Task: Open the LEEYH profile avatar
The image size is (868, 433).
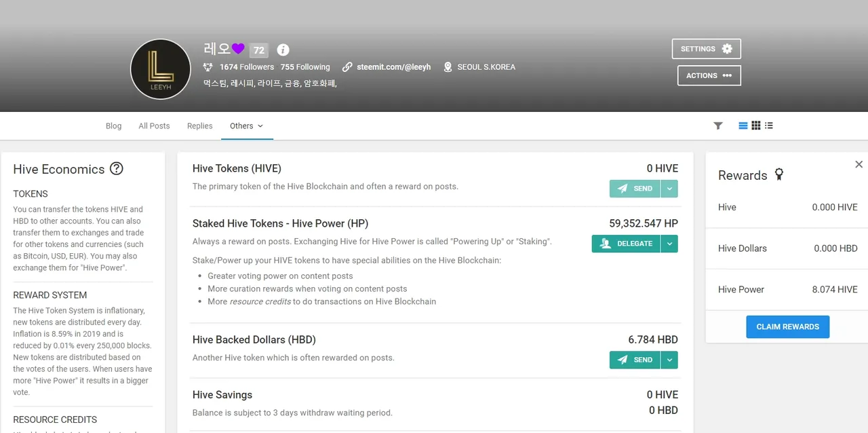Action: (x=161, y=69)
